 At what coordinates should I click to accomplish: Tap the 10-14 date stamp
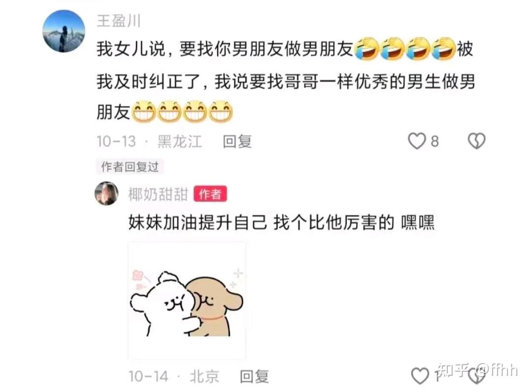pos(148,376)
